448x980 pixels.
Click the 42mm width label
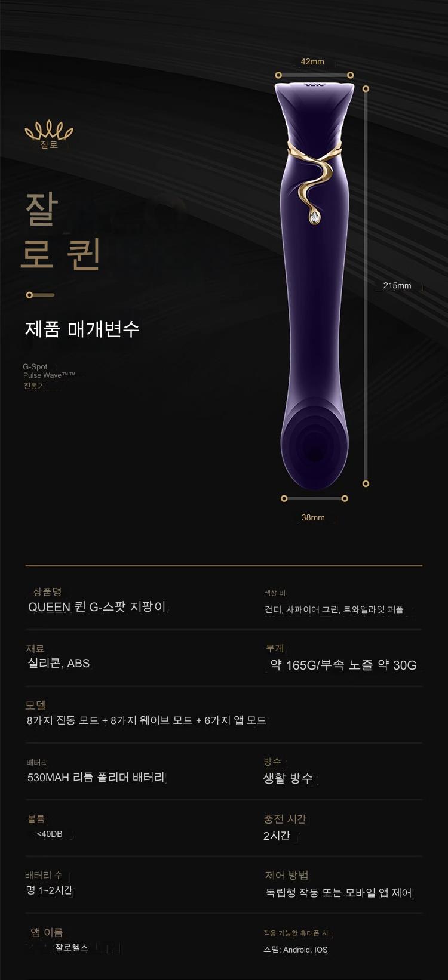pyautogui.click(x=312, y=61)
